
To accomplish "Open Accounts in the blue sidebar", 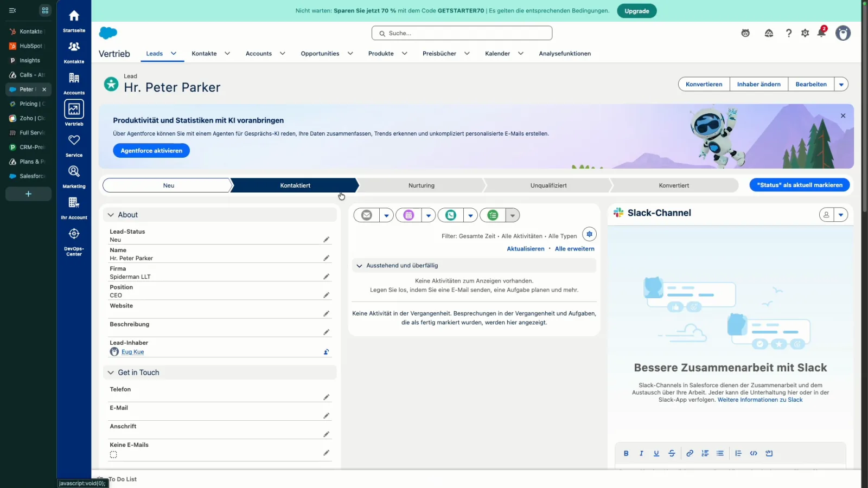I will coord(74,83).
